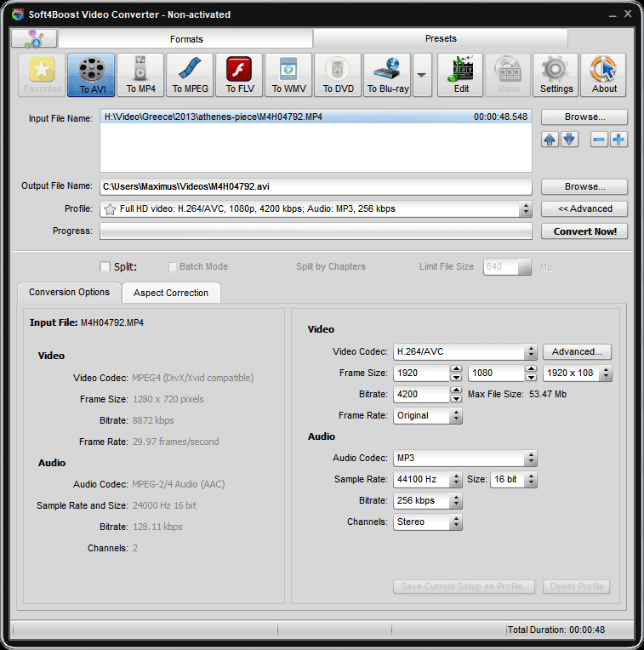Click the Favorites star icon

pos(42,75)
